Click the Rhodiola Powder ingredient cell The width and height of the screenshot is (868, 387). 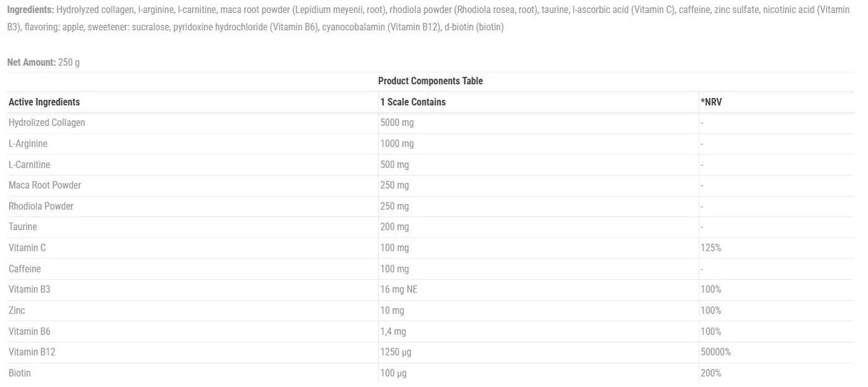click(x=41, y=206)
